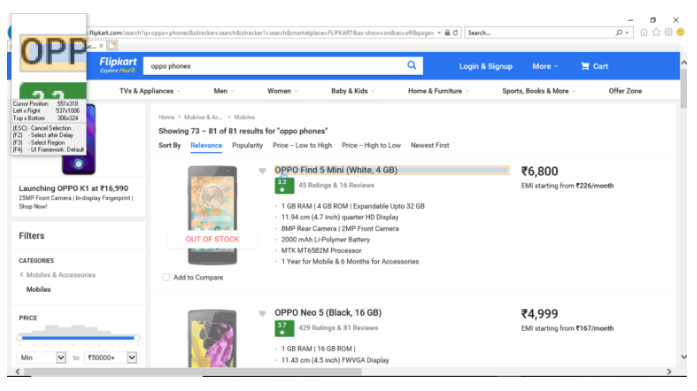Sort by Newest First
Screen dimensions: 697x391
429,146
